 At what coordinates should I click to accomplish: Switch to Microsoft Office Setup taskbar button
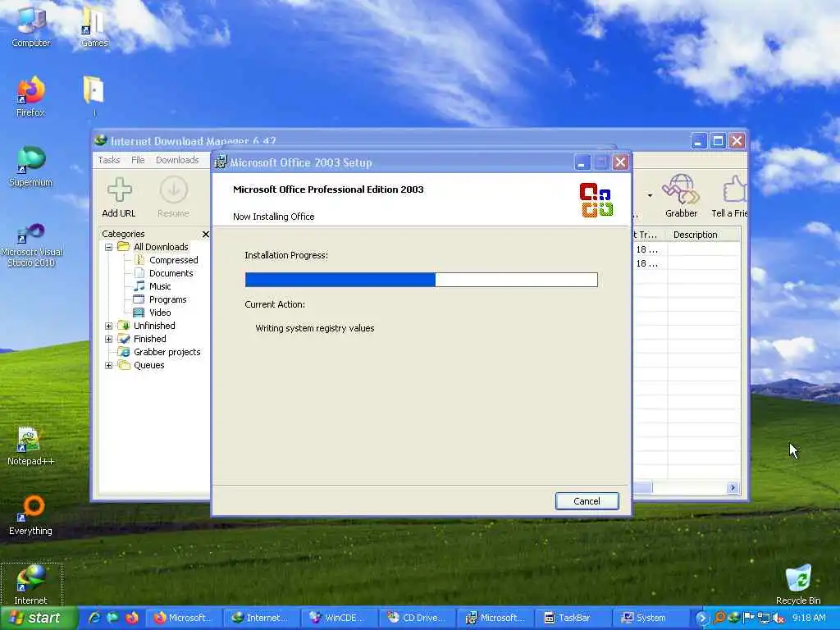point(495,618)
